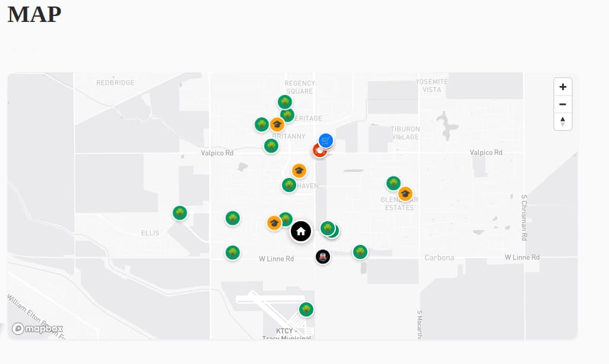
Task: Click the black home marker at map center
Action: (301, 232)
